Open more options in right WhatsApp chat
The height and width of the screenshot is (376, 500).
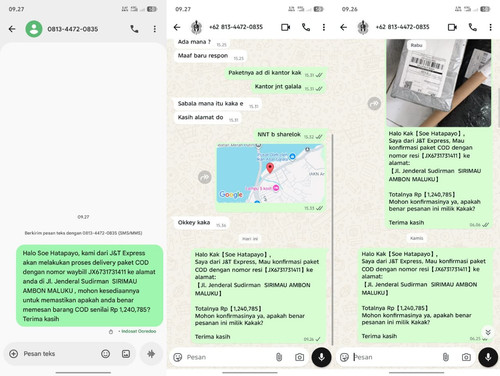click(x=490, y=27)
